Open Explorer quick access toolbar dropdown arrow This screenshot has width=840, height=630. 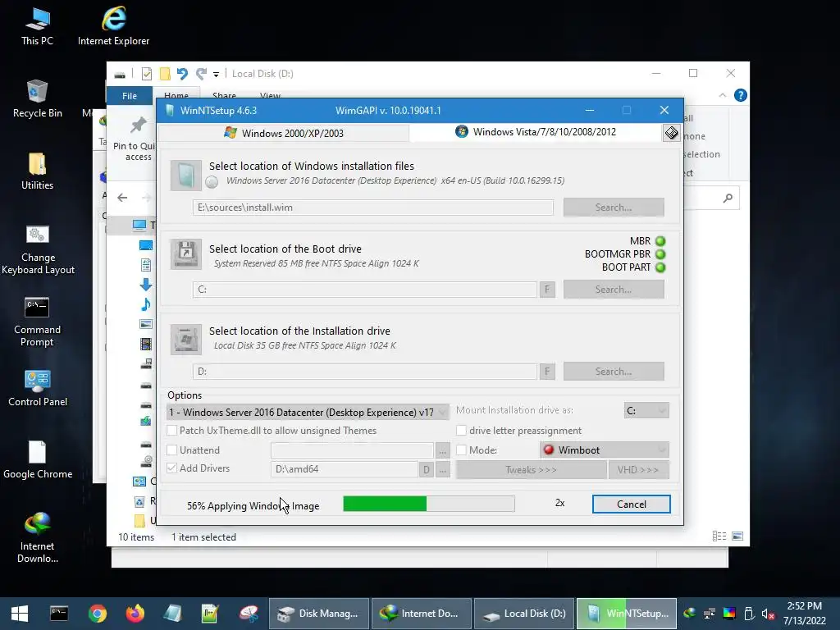(216, 74)
